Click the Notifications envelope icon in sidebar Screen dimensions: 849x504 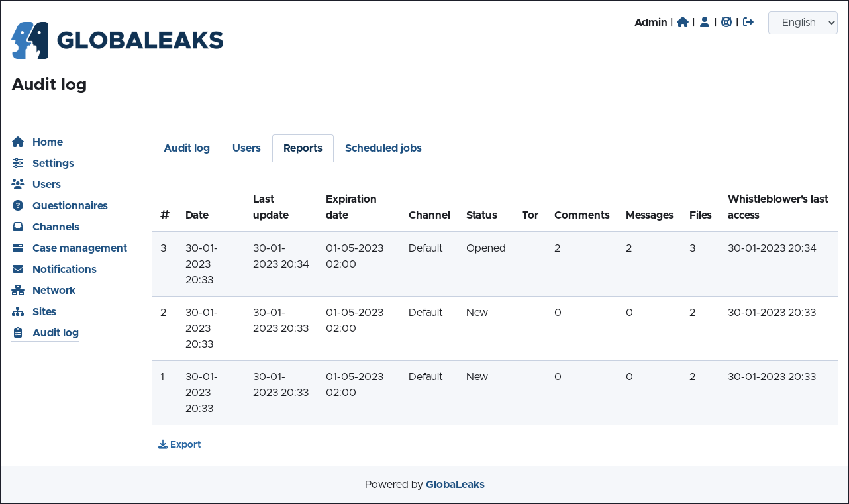pyautogui.click(x=18, y=269)
